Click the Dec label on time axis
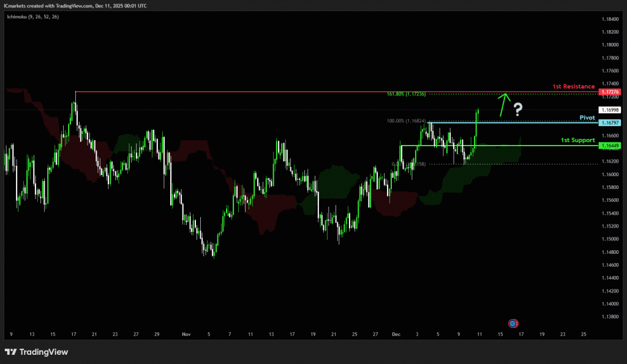 396,335
